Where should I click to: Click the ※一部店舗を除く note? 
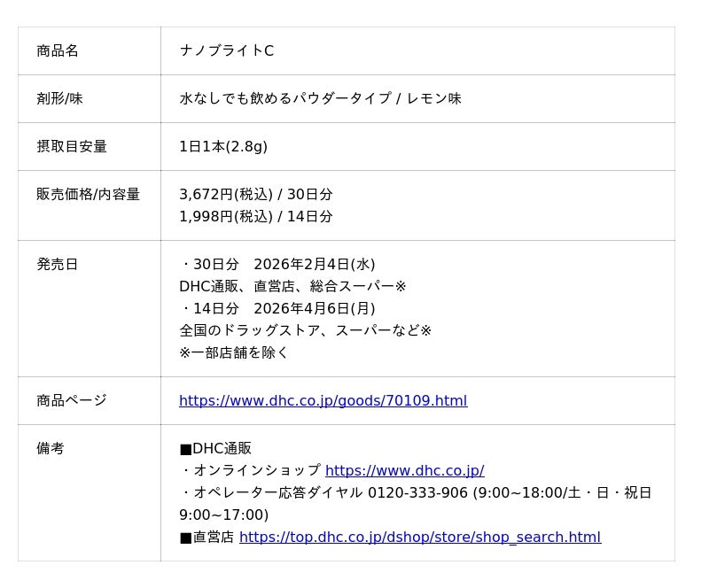point(234,352)
